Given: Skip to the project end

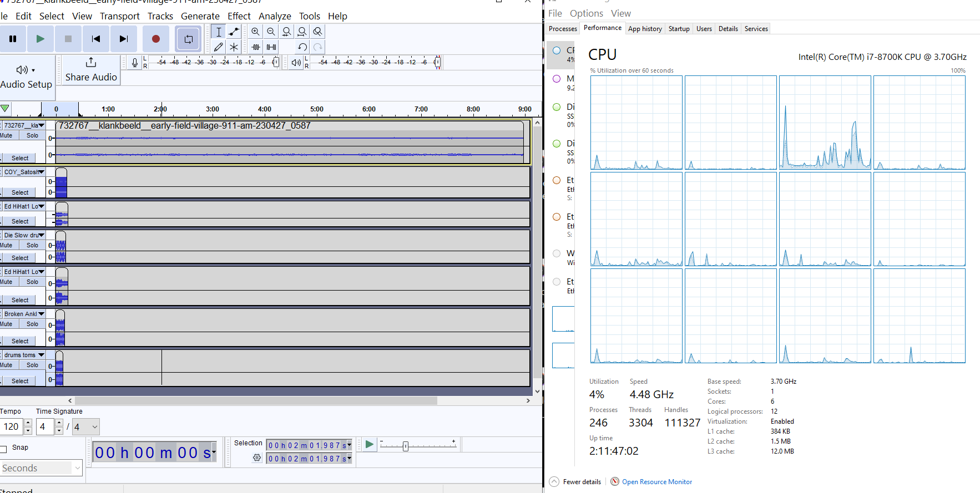Looking at the screenshot, I should 124,39.
